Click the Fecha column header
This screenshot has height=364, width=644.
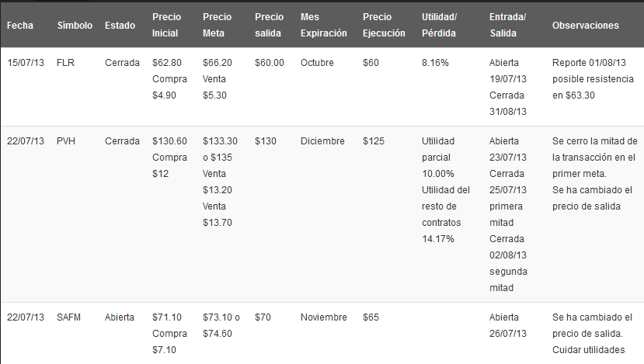(x=20, y=26)
